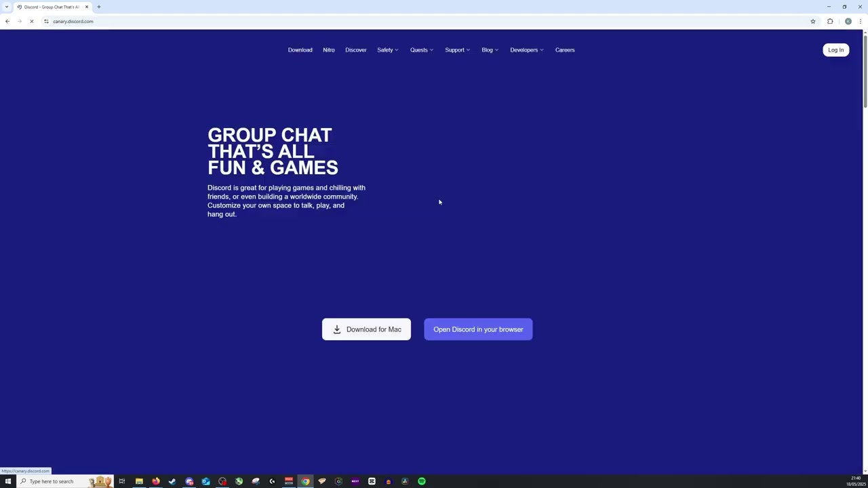Open the Windows Start menu
This screenshot has width=868, height=488.
pos(7,481)
